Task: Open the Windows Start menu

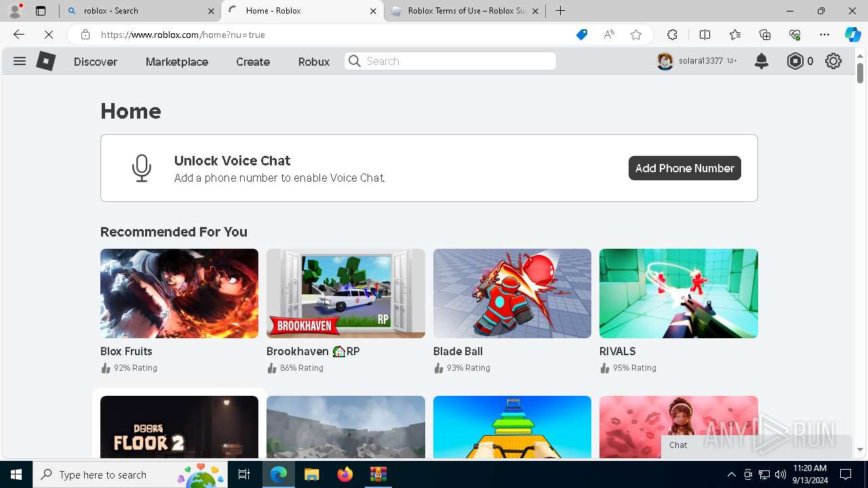Action: [x=16, y=474]
